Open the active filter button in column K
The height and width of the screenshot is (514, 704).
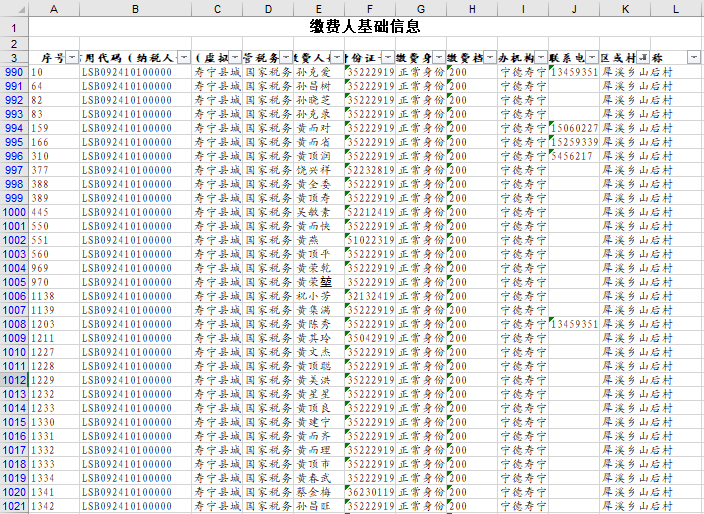coord(643,57)
